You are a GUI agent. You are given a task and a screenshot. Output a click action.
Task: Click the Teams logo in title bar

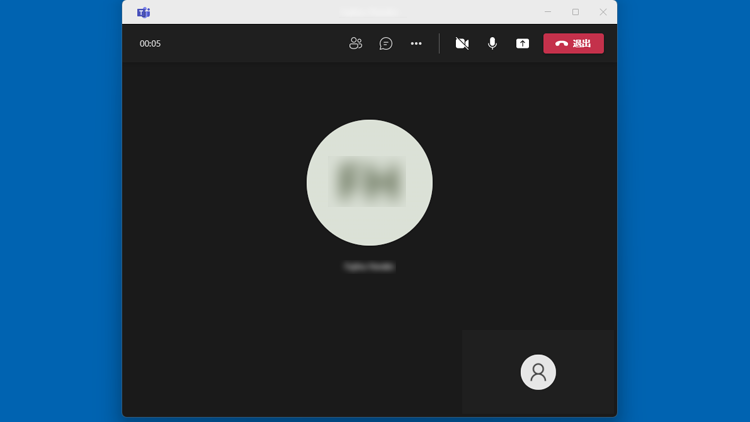coord(144,12)
